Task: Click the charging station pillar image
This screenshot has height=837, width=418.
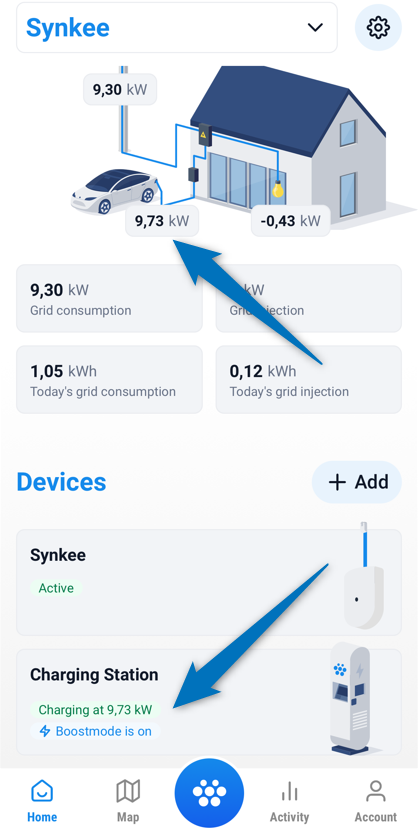Action: click(351, 698)
